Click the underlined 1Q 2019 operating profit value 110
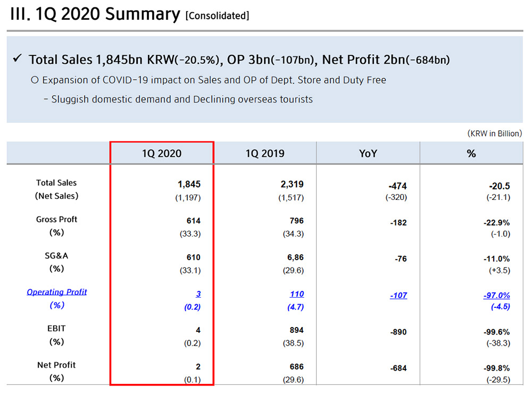This screenshot has width=532, height=394. 296,294
